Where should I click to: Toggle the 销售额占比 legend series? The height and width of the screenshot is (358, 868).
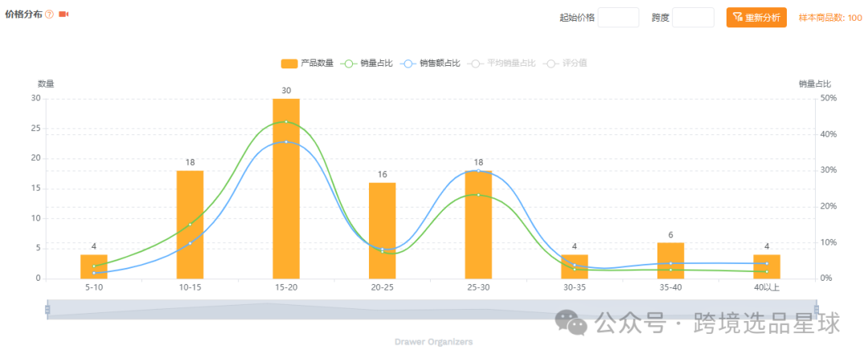pos(430,64)
